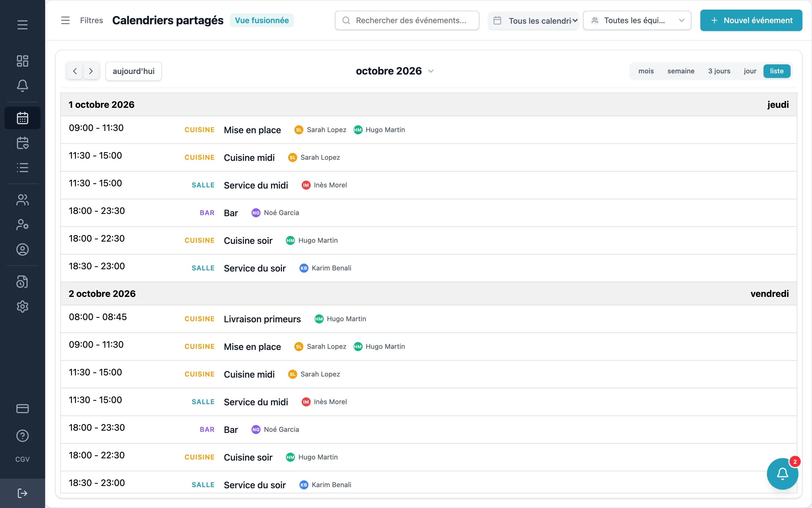Open Service du soir event on 1 octobre
This screenshot has width=812, height=508.
click(x=429, y=268)
